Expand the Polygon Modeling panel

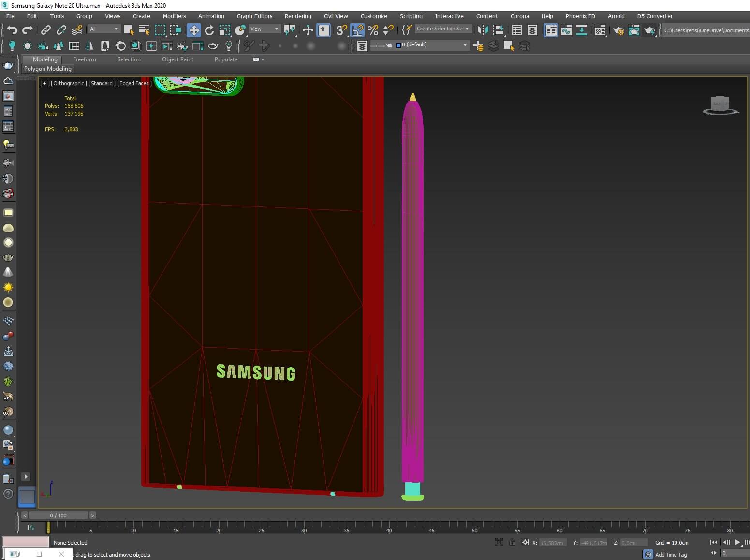(x=48, y=69)
